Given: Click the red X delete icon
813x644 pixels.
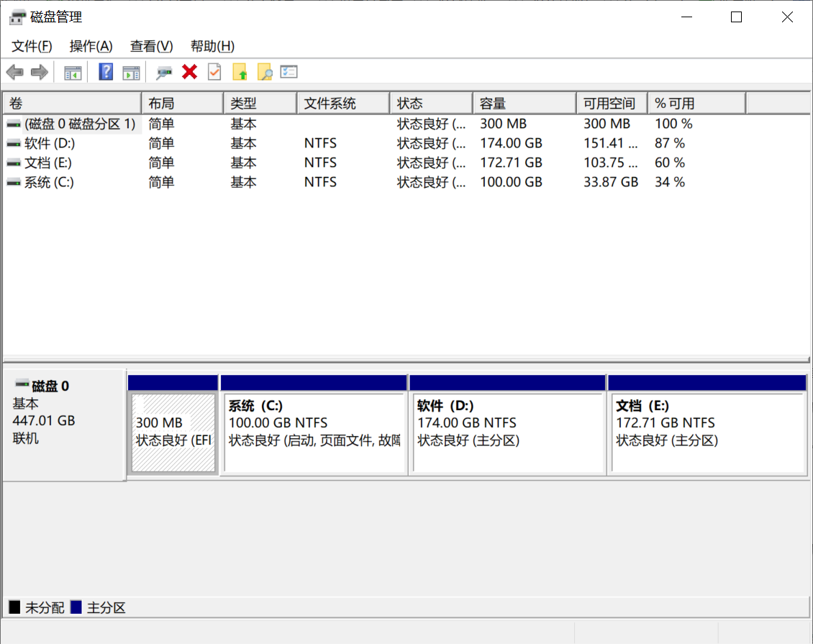Looking at the screenshot, I should tap(190, 72).
